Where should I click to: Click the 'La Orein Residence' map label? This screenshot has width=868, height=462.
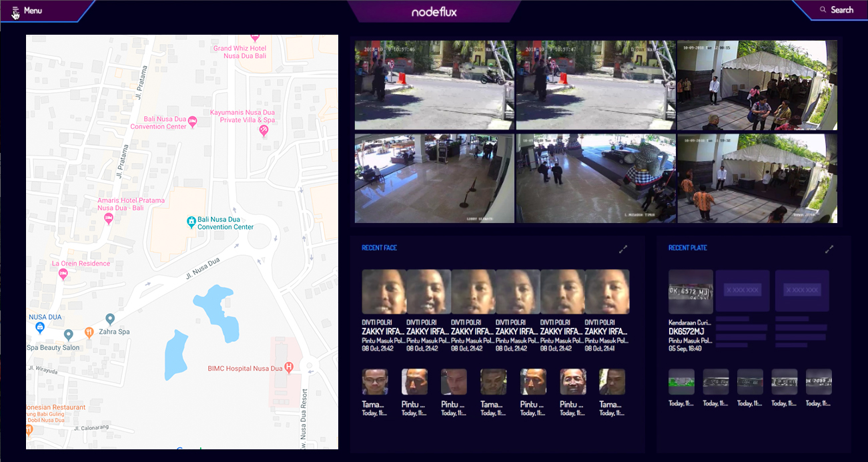coord(81,264)
